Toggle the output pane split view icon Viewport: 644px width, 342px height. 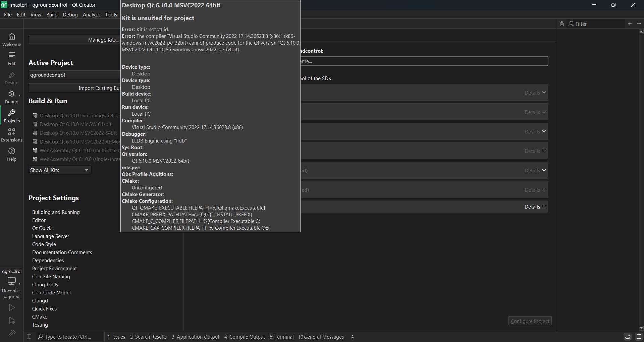tap(628, 336)
